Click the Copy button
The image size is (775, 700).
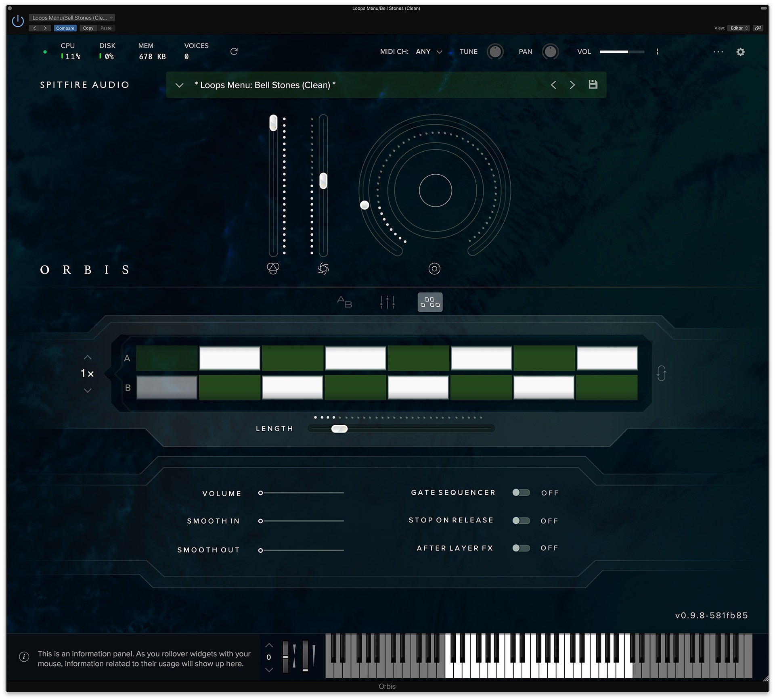click(88, 28)
